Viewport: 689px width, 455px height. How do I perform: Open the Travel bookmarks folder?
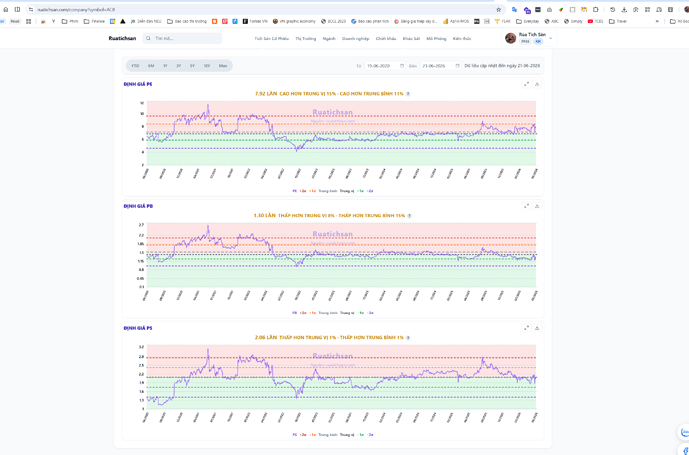[618, 21]
